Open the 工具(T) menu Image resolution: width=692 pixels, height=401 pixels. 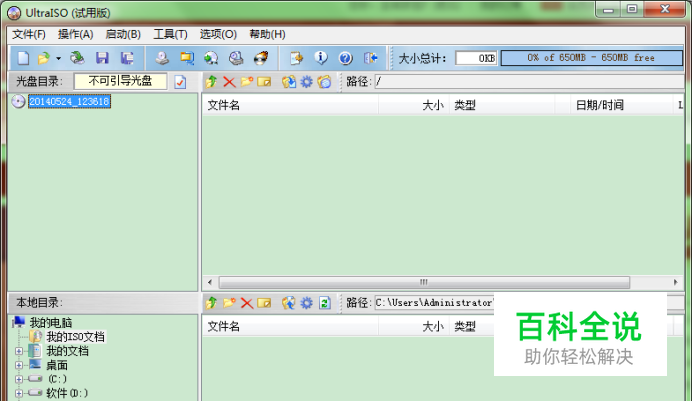(170, 34)
